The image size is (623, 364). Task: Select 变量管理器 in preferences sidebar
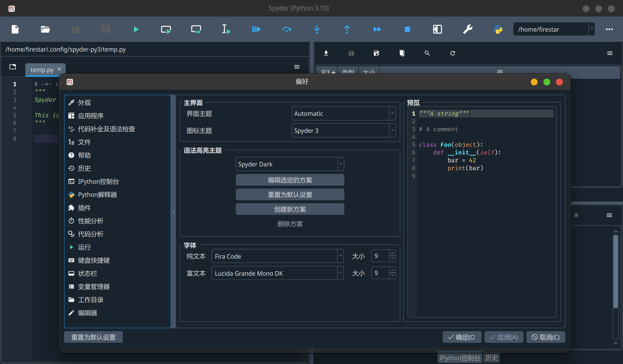[x=117, y=286]
